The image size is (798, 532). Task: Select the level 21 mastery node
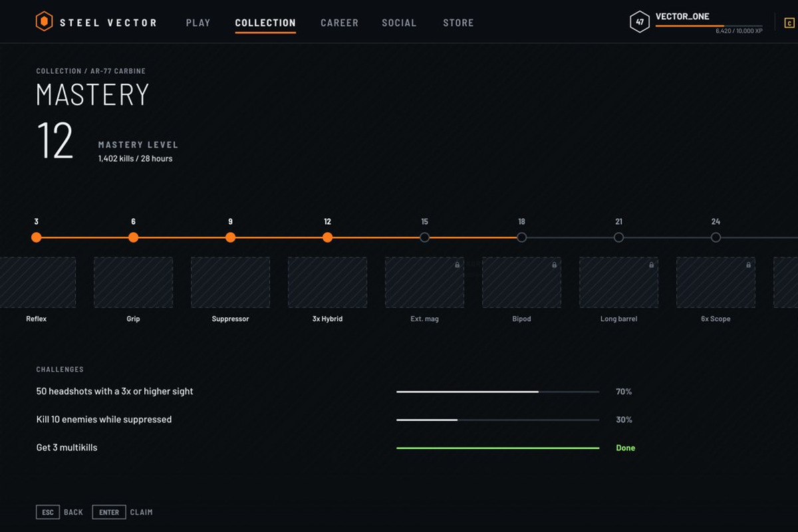[x=618, y=237]
